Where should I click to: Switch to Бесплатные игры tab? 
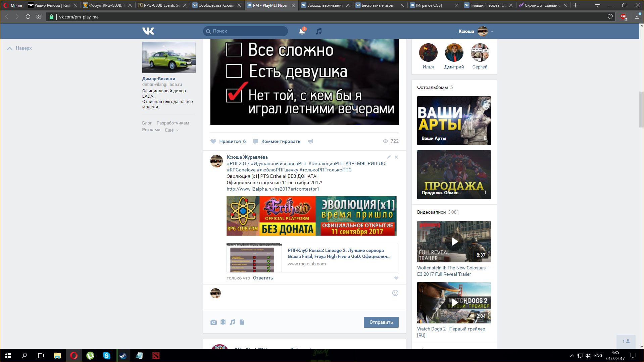click(380, 5)
